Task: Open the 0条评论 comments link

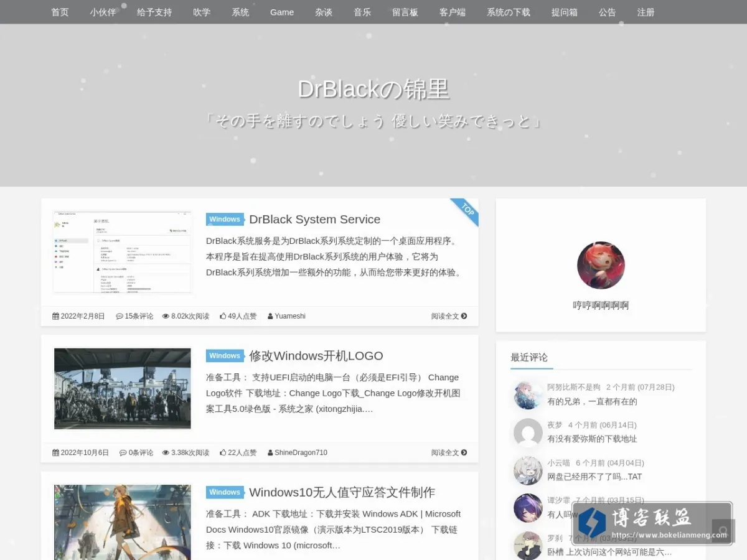Action: coord(141,452)
